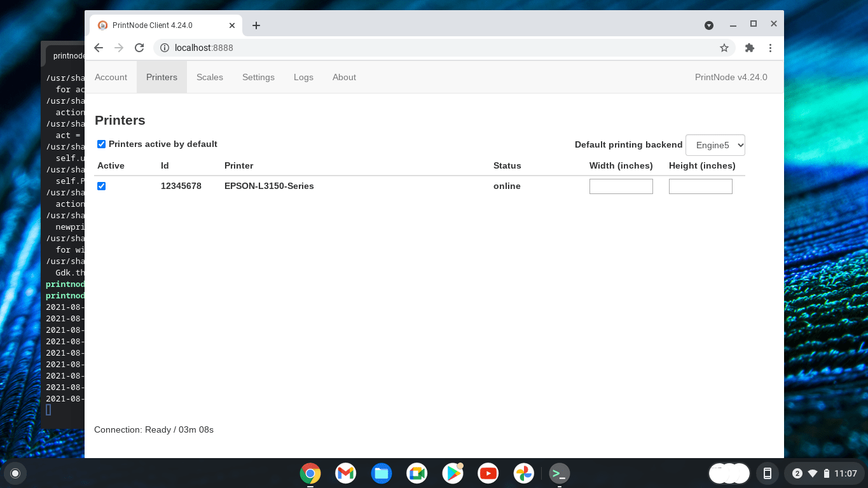Viewport: 868px width, 488px height.
Task: Minimize the Chrome window
Action: tap(733, 25)
